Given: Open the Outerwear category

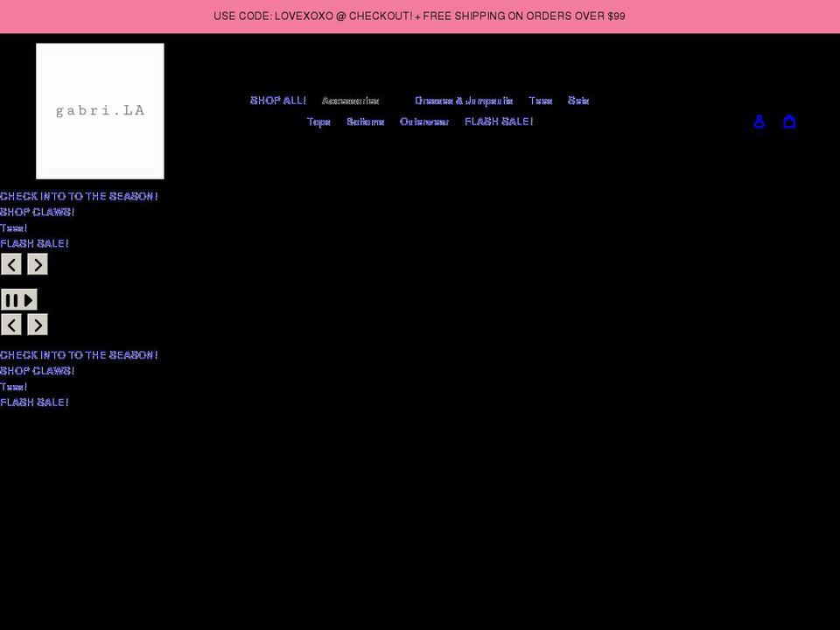Looking at the screenshot, I should pyautogui.click(x=424, y=122).
